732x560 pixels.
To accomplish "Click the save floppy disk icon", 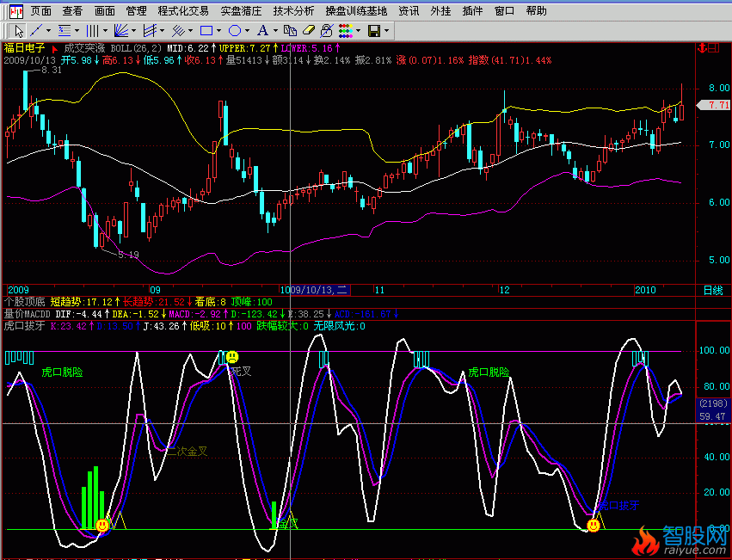I will (x=374, y=31).
